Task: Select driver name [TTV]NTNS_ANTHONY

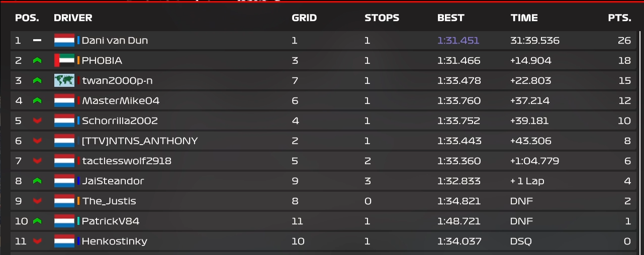Action: pyautogui.click(x=140, y=141)
